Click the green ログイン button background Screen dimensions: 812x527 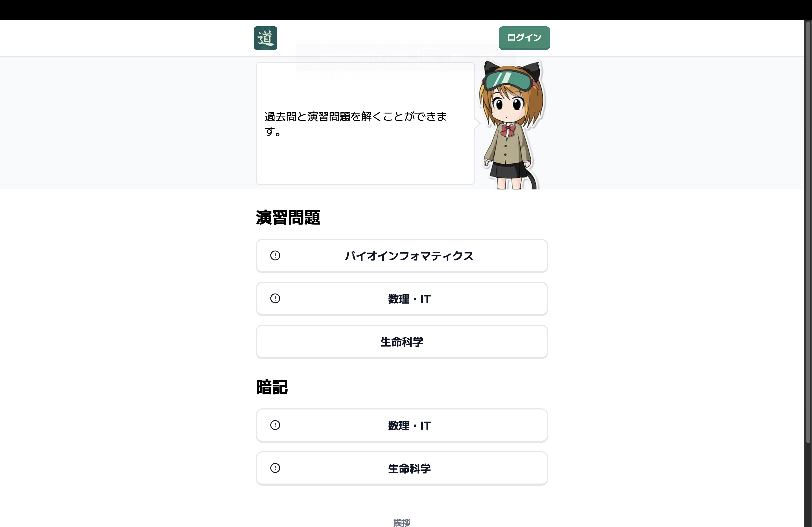[524, 38]
